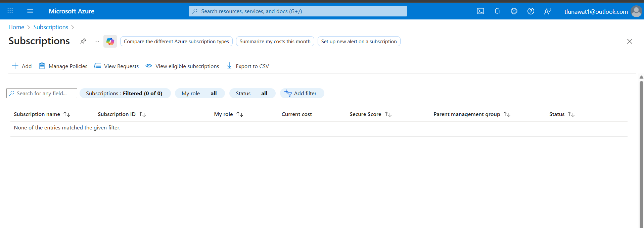Open the notifications bell

pyautogui.click(x=497, y=11)
